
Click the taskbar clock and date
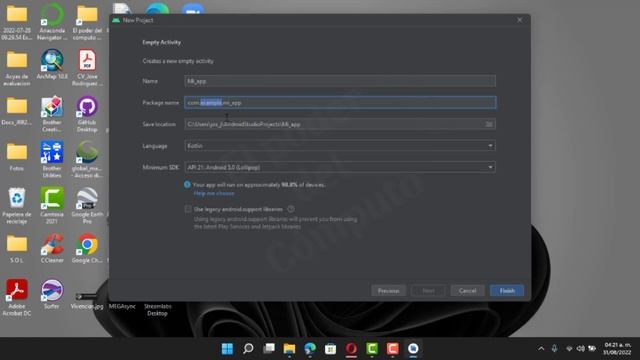click(x=617, y=349)
